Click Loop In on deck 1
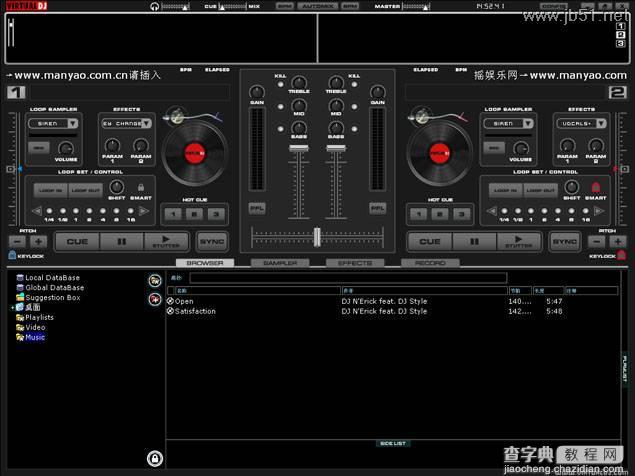Image resolution: width=635 pixels, height=476 pixels. 51,190
